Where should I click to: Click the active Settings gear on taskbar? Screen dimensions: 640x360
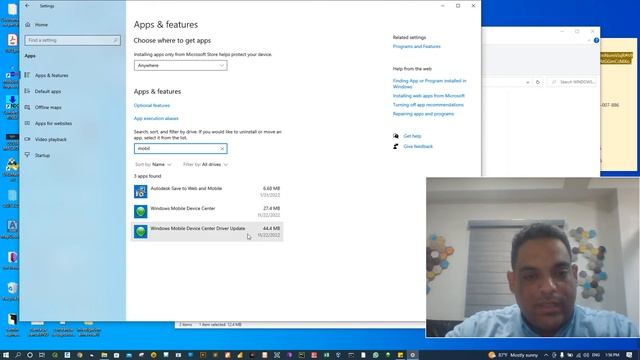(x=413, y=355)
